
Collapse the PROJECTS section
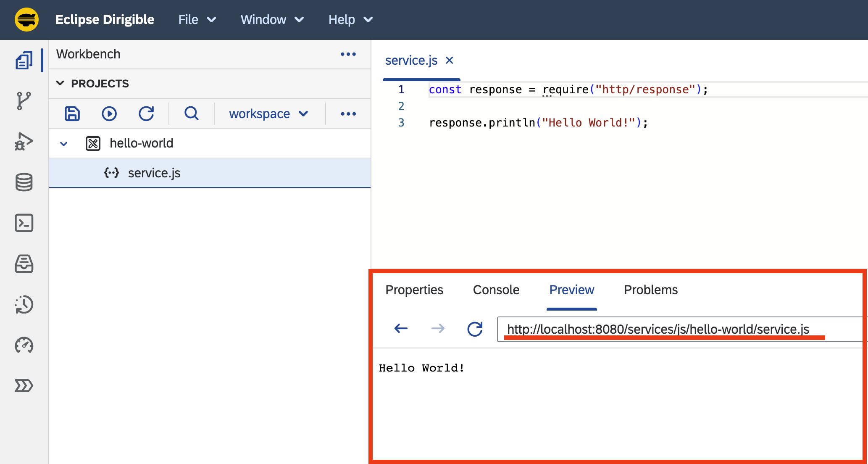(60, 83)
